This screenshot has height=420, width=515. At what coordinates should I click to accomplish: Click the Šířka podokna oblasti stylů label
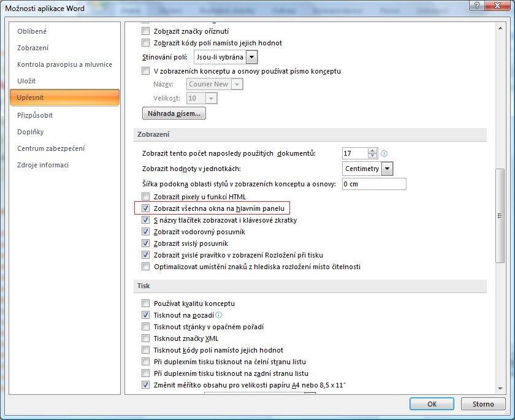pyautogui.click(x=239, y=184)
